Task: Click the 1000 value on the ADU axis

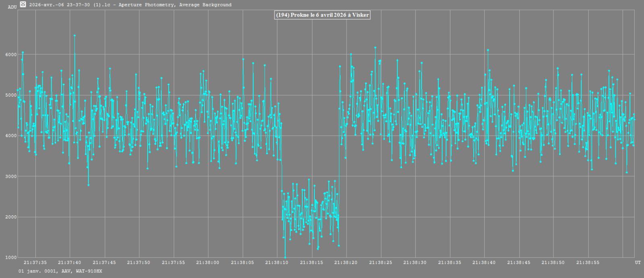Action: pos(11,257)
